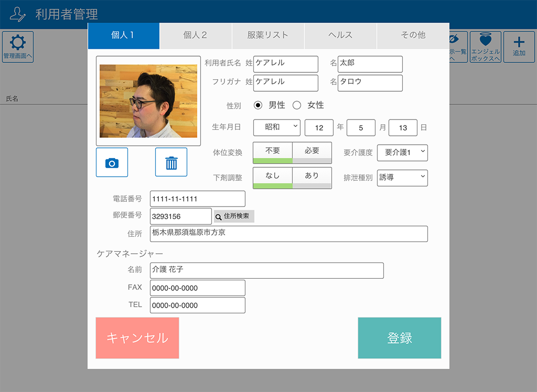
Task: Click the magnifier address search icon
Action: pyautogui.click(x=219, y=216)
